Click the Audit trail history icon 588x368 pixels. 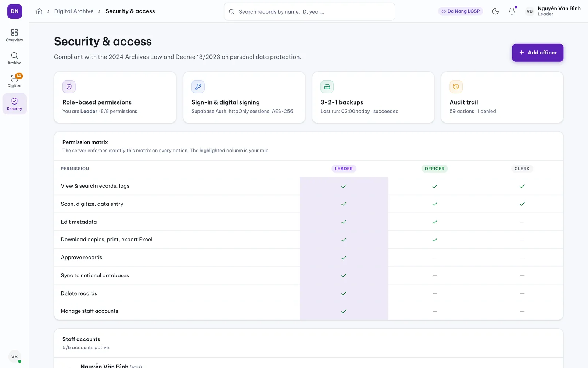456,87
